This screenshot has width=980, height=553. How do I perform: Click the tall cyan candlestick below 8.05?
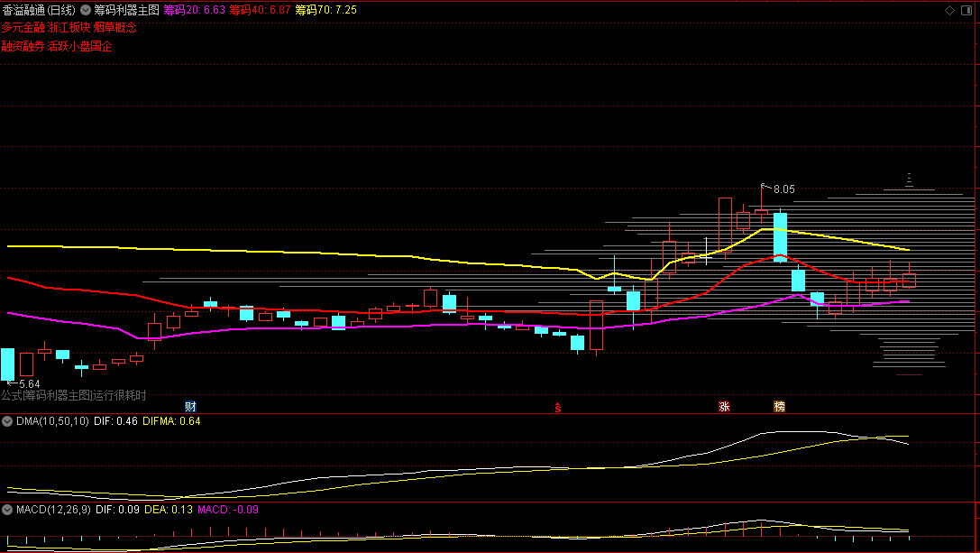coord(780,237)
